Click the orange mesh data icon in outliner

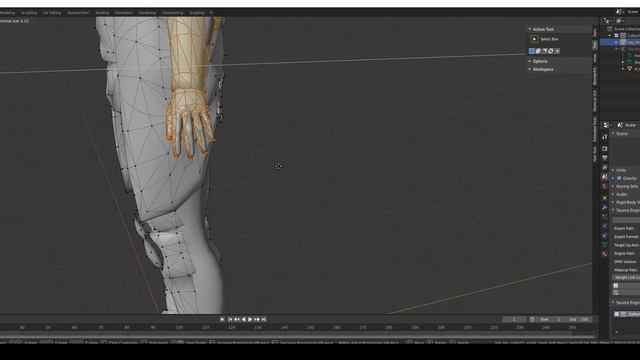630,69
